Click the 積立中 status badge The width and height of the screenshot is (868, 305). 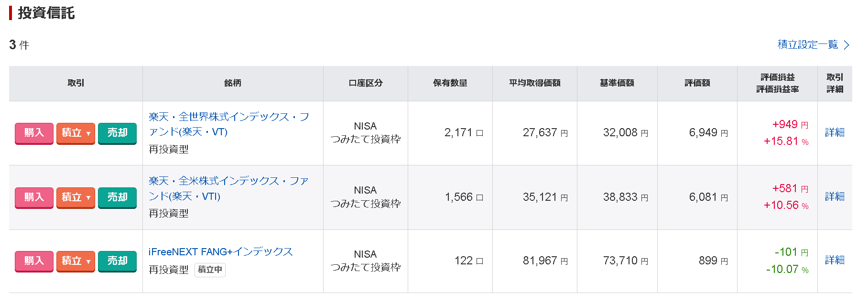tap(209, 270)
